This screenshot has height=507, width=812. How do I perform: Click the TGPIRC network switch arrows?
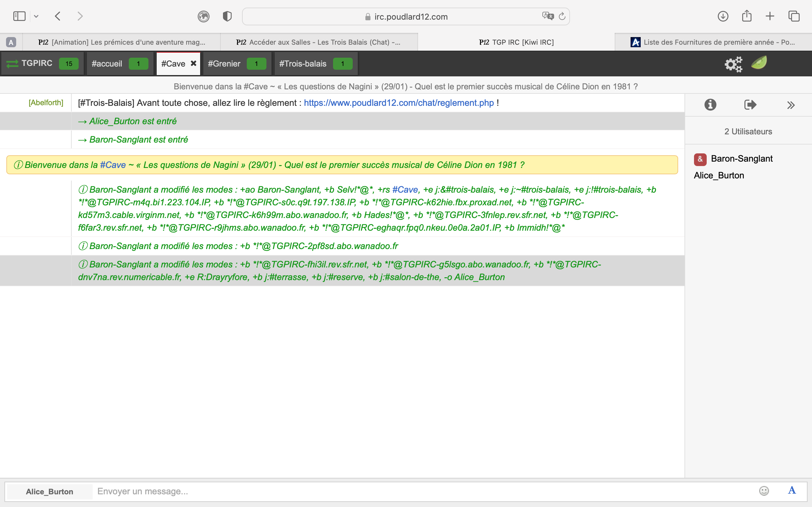[x=12, y=64]
